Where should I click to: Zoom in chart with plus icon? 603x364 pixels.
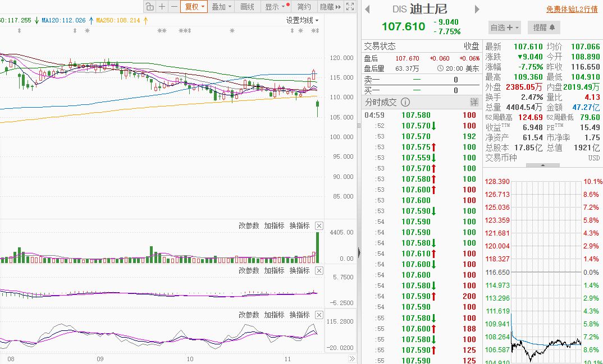coord(162,7)
